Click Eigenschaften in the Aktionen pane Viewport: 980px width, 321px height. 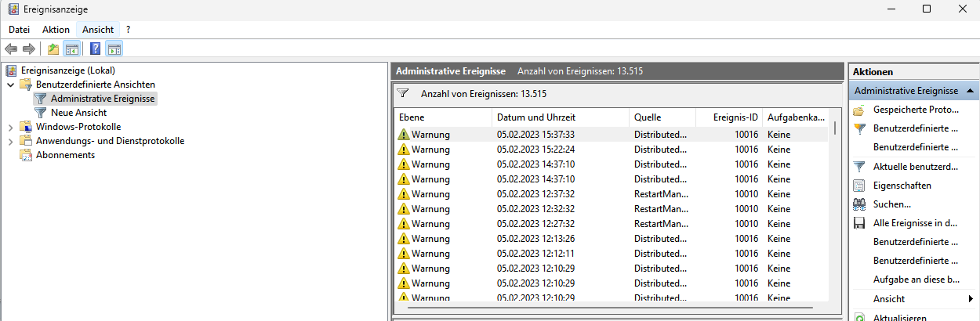pos(902,186)
